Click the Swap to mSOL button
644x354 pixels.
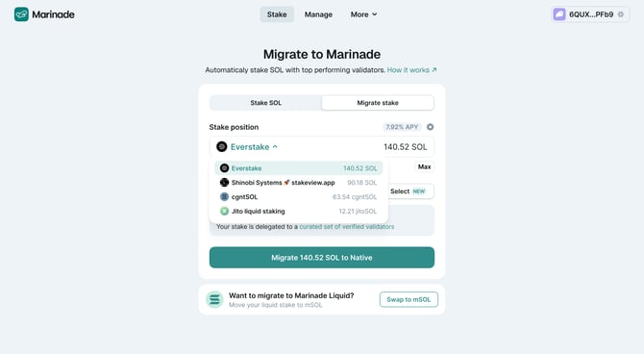pyautogui.click(x=409, y=299)
